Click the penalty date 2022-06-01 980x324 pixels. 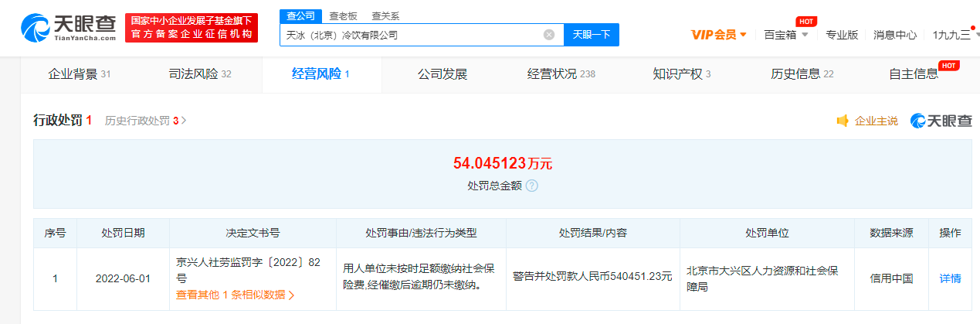(123, 278)
